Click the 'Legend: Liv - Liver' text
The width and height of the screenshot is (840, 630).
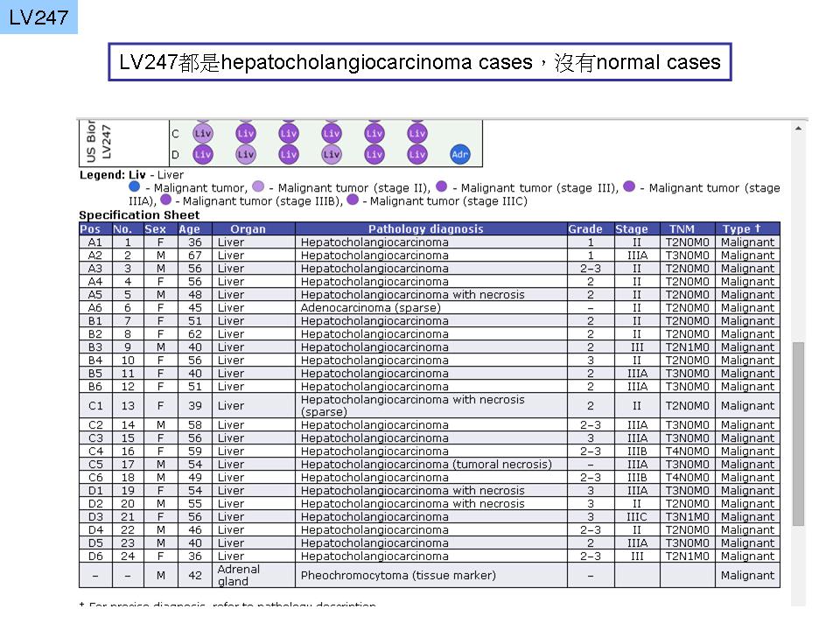131,175
